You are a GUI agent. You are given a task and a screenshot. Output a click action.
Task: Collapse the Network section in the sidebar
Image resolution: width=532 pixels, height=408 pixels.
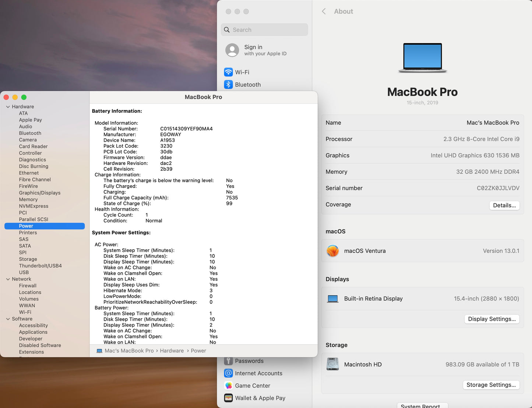coord(8,279)
